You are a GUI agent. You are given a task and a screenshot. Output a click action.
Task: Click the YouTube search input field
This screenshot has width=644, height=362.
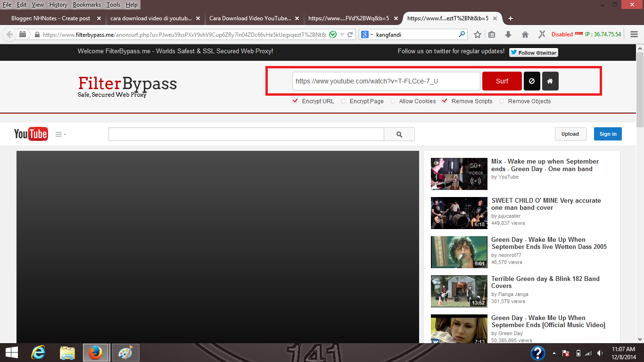pyautogui.click(x=246, y=134)
